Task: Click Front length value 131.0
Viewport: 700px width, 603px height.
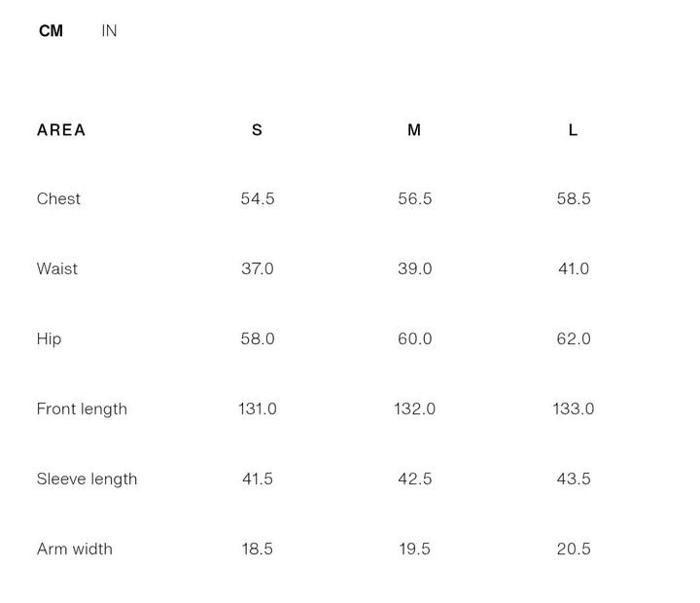Action: [x=258, y=408]
